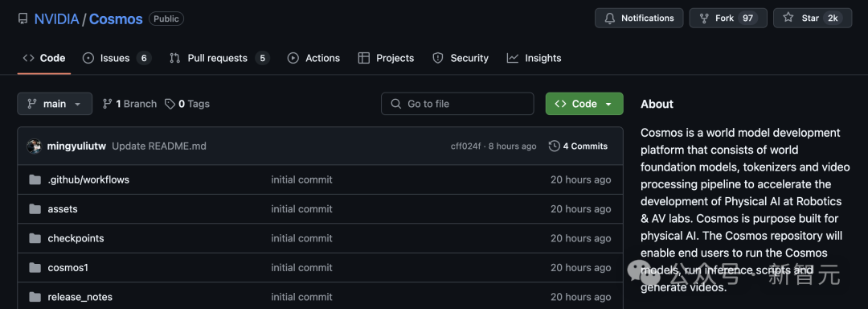Click the star count badge 2k

(832, 19)
